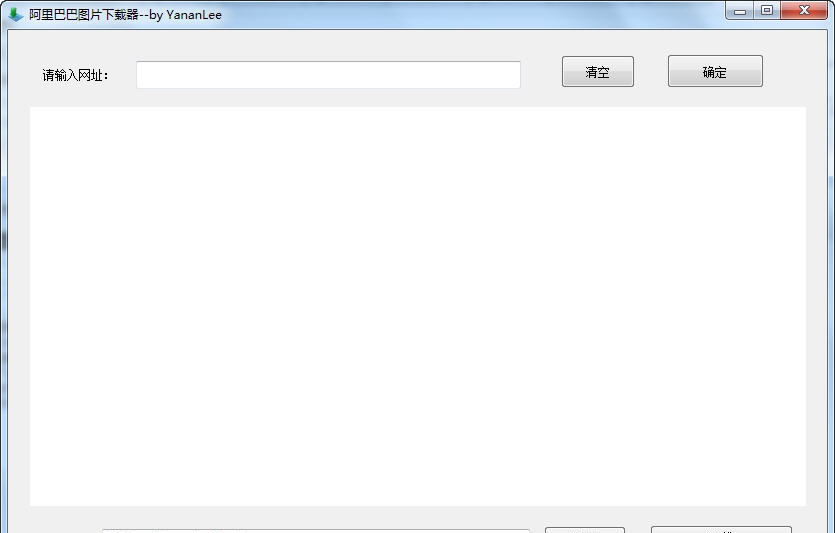
Task: Click the bottom middle button below results area
Action: click(x=585, y=530)
